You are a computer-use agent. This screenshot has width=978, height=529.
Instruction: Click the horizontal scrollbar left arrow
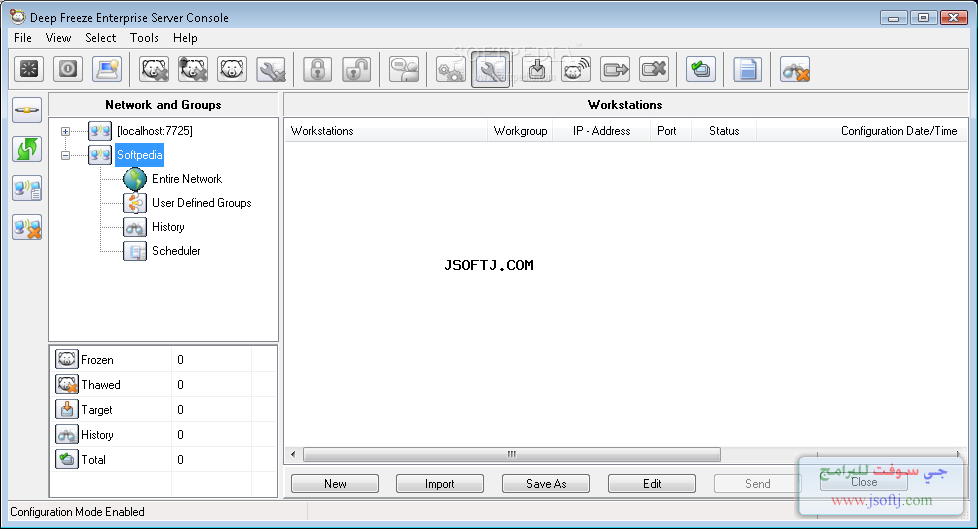click(x=293, y=454)
